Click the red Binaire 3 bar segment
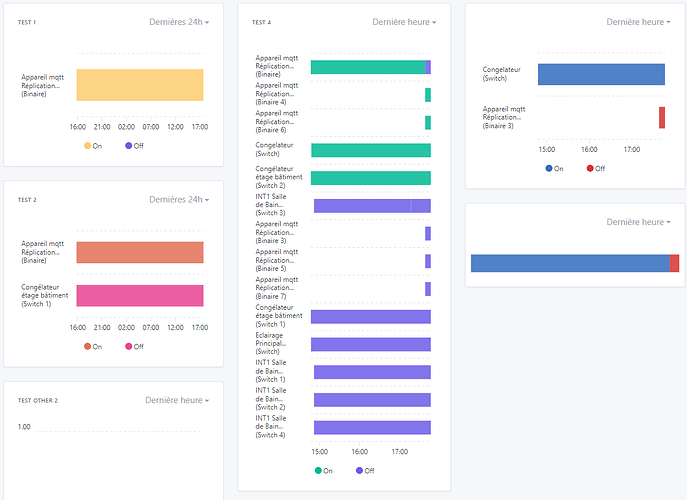Viewport: 687px width, 500px height. (x=662, y=117)
